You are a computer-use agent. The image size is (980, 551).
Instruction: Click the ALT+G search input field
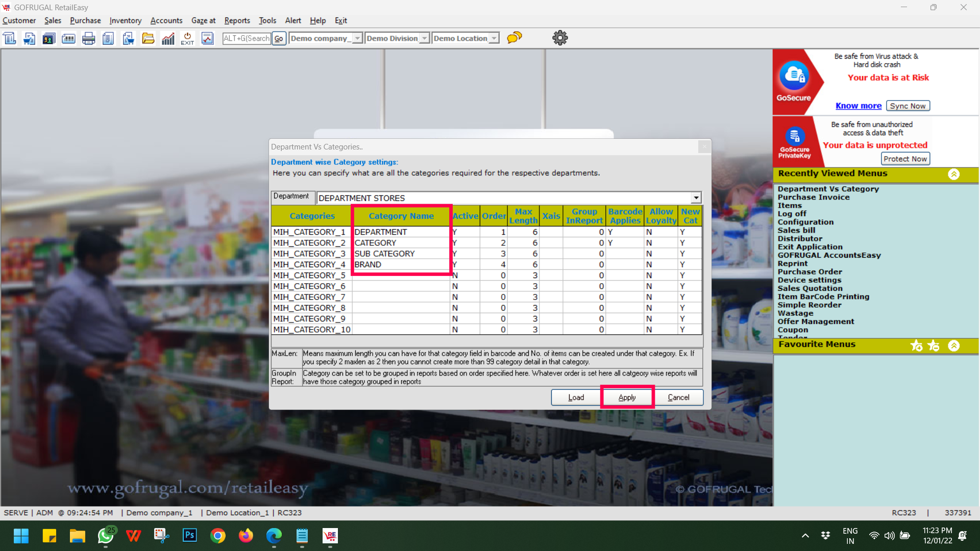[x=247, y=38]
